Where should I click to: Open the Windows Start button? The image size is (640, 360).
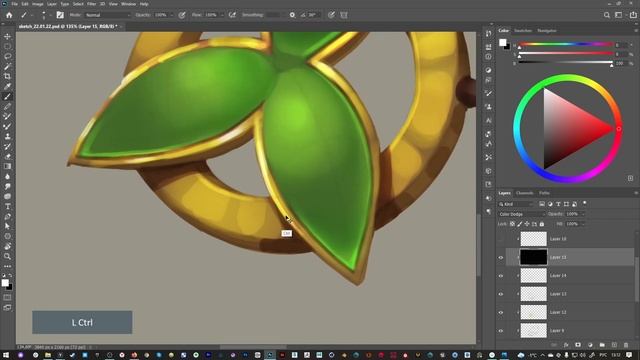(x=6, y=355)
